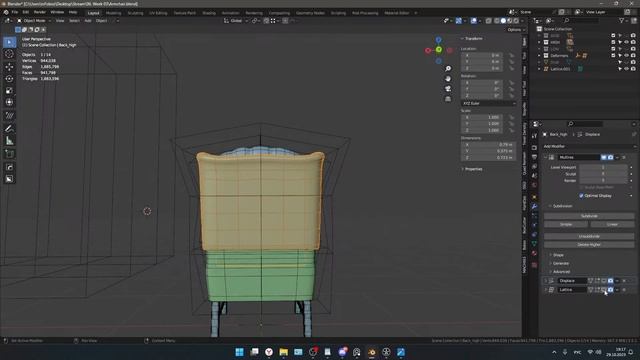Image resolution: width=640 pixels, height=360 pixels.
Task: Toggle Optimal Display checkbox
Action: point(581,196)
